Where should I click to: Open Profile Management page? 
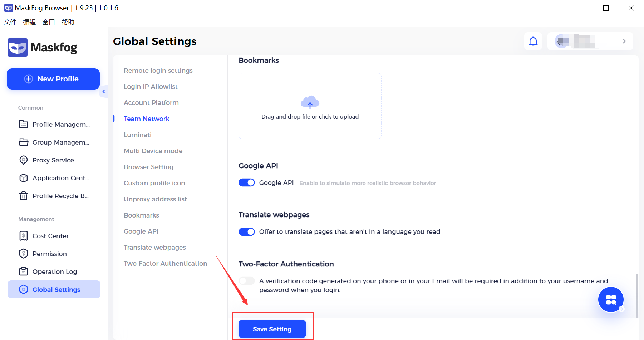coord(54,124)
